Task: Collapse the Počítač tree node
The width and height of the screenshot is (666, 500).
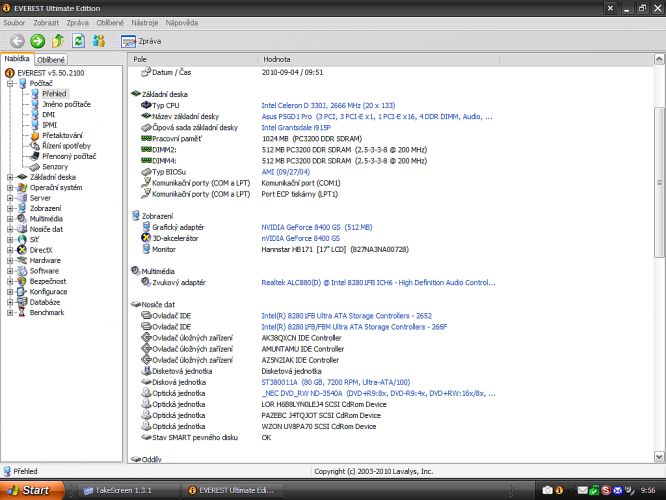Action: click(10, 84)
